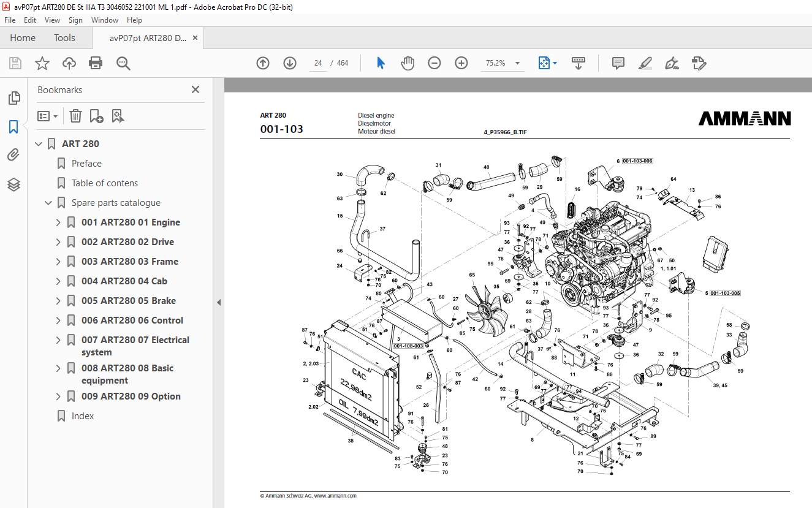The image size is (812, 508).
Task: Add a comment sticky note
Action: click(618, 63)
